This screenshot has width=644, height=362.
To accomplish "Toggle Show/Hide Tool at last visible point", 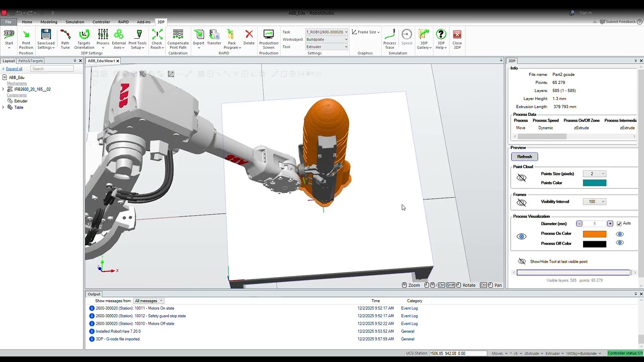I will click(522, 261).
